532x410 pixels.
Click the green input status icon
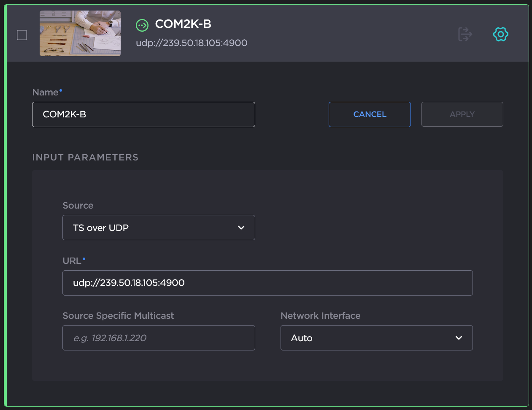click(142, 25)
